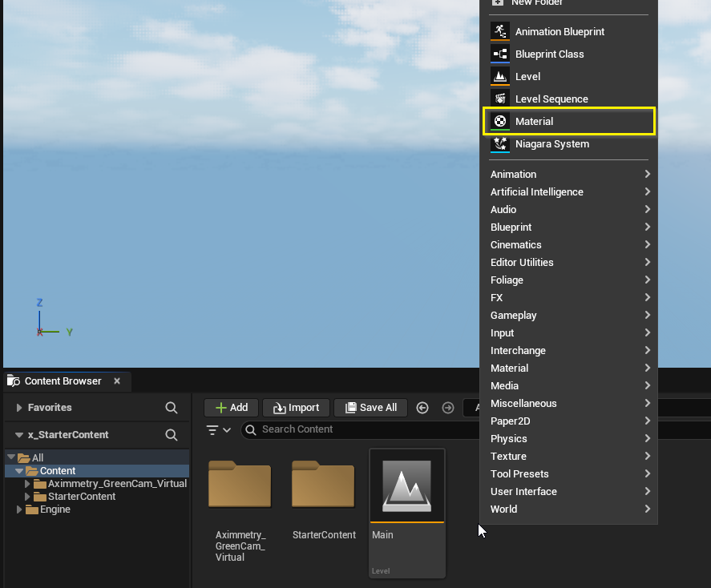
Task: Expand the Favorites section
Action: 19,408
